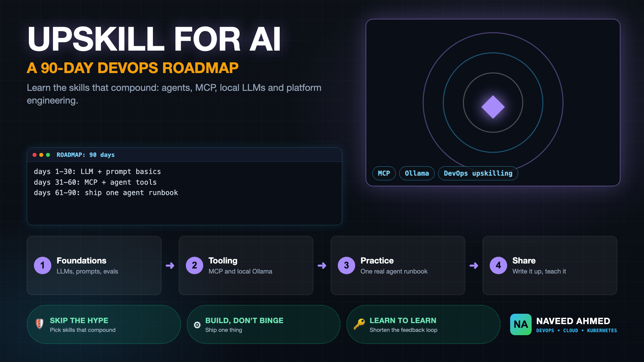The image size is (644, 362).
Task: Click the step 1 number circle
Action: click(x=43, y=265)
